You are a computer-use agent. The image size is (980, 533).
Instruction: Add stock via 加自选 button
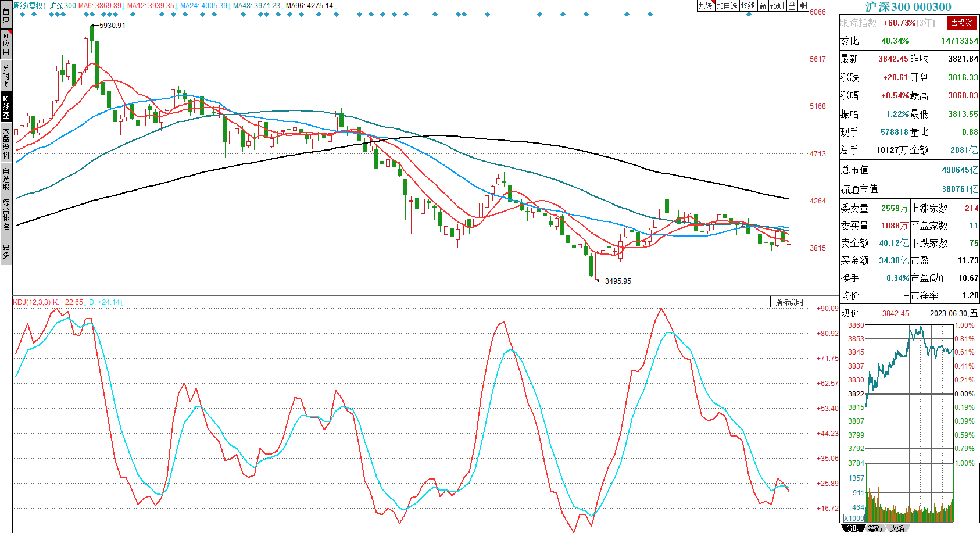pyautogui.click(x=727, y=6)
